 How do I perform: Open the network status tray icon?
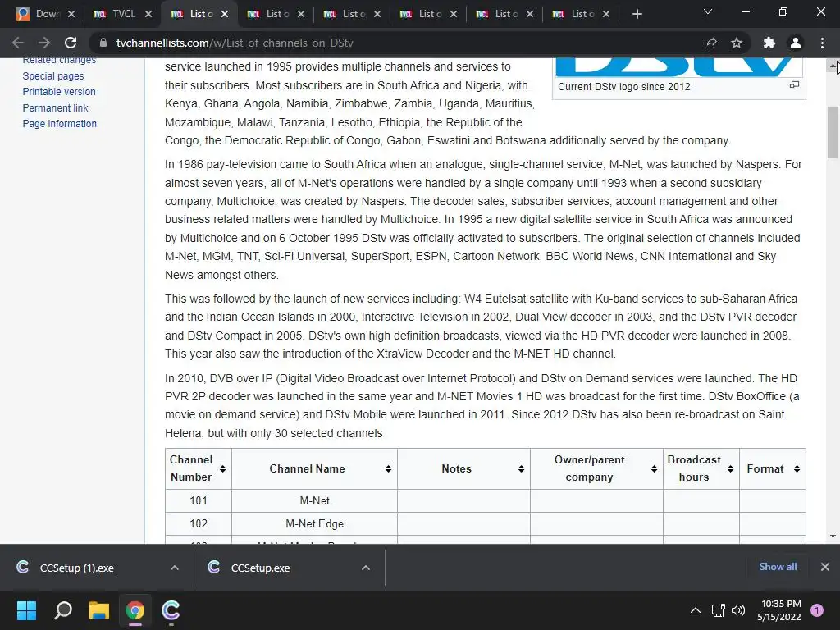coord(718,610)
